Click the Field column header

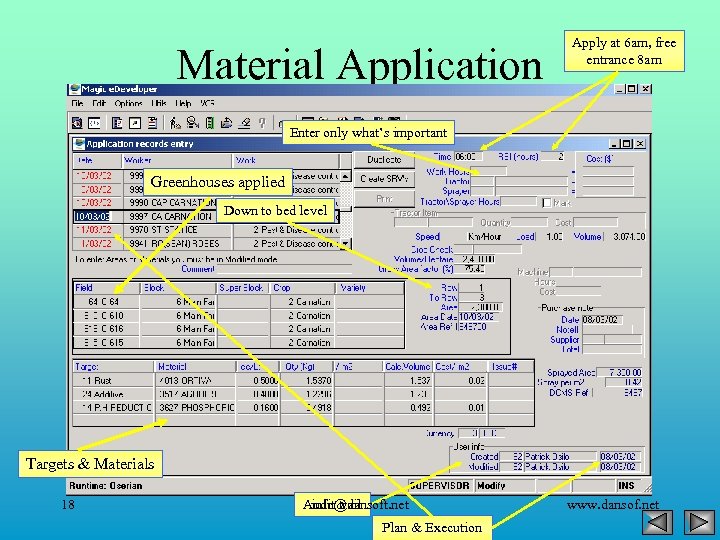pyautogui.click(x=107, y=288)
